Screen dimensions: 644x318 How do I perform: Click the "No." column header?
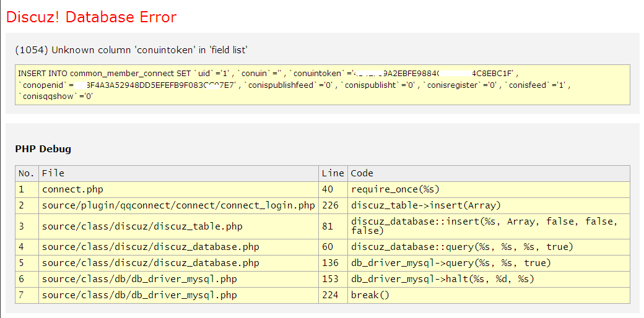27,173
